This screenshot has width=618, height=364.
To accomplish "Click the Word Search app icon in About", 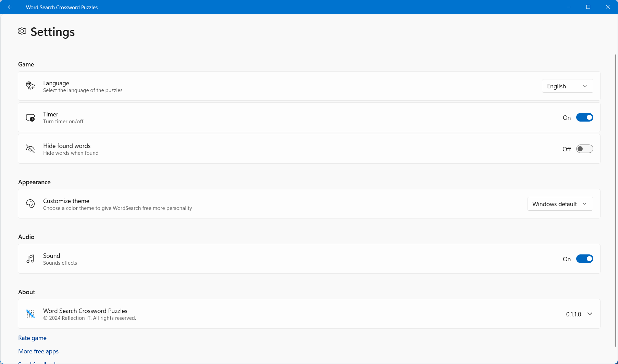I will 30,314.
